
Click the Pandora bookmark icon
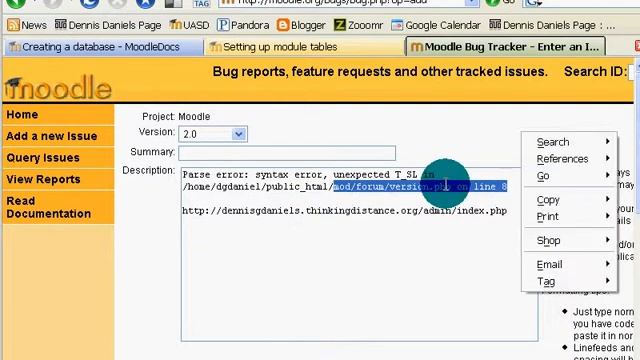tap(223, 25)
